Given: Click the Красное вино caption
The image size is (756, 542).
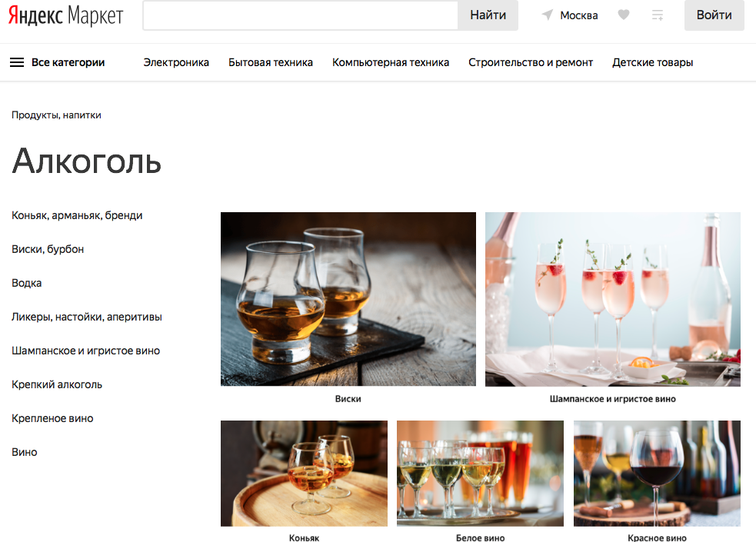Looking at the screenshot, I should pos(657,537).
